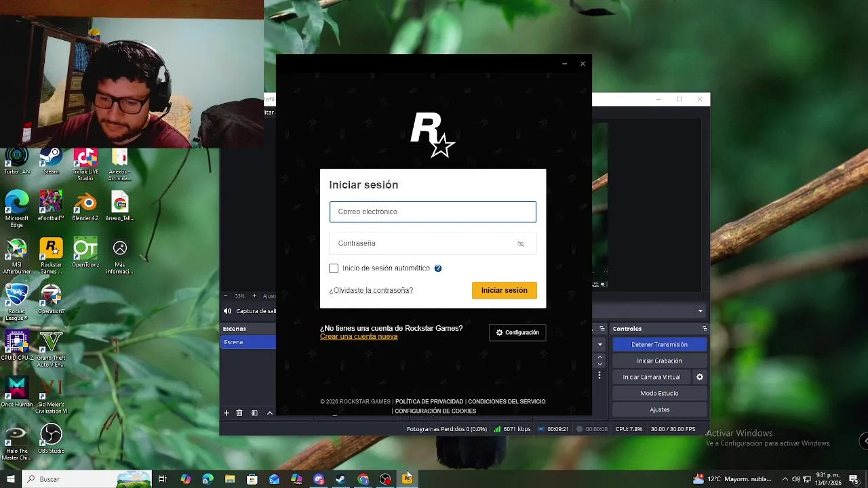Open OpenToonz desktop shortcut
The width and height of the screenshot is (868, 488).
tap(85, 253)
